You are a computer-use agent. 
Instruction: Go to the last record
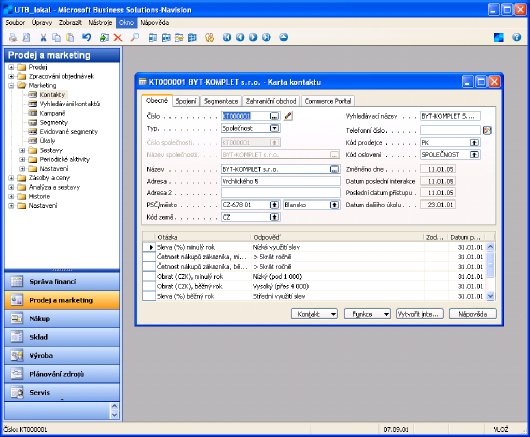266,37
